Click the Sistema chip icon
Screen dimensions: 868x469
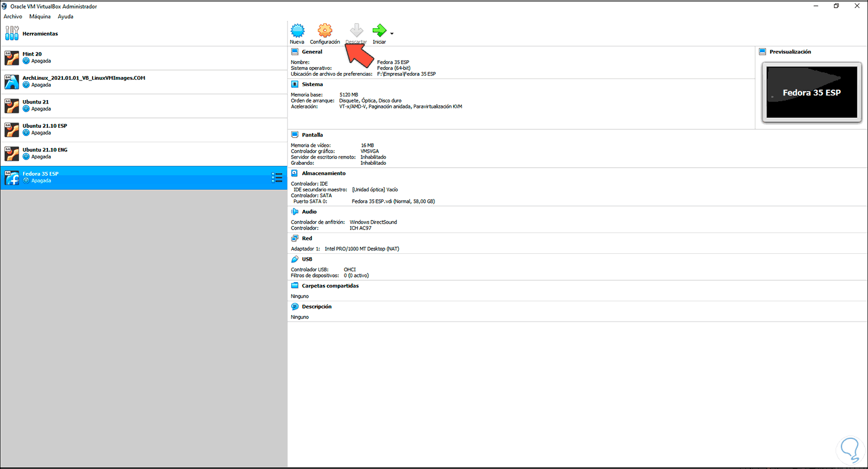[x=295, y=84]
